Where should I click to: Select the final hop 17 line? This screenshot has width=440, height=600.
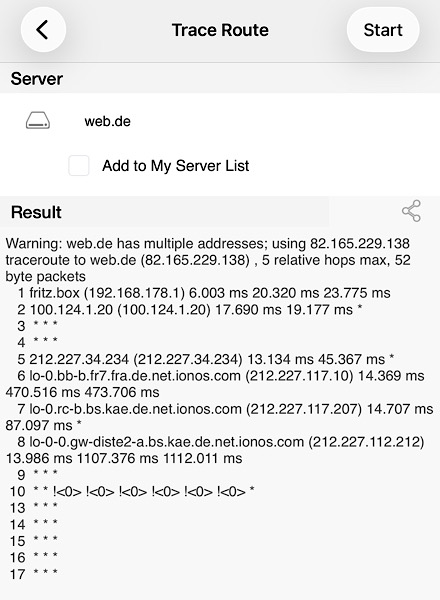34,574
